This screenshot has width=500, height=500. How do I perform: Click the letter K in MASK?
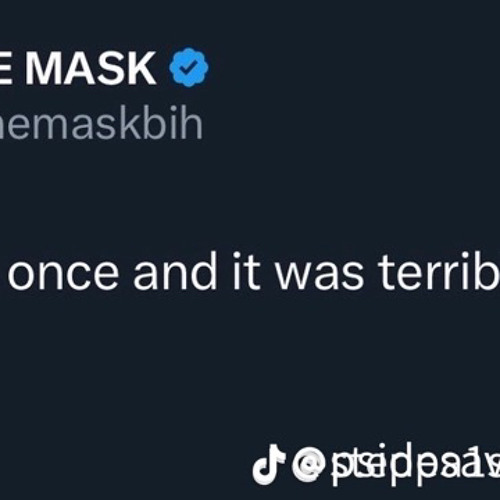point(141,68)
